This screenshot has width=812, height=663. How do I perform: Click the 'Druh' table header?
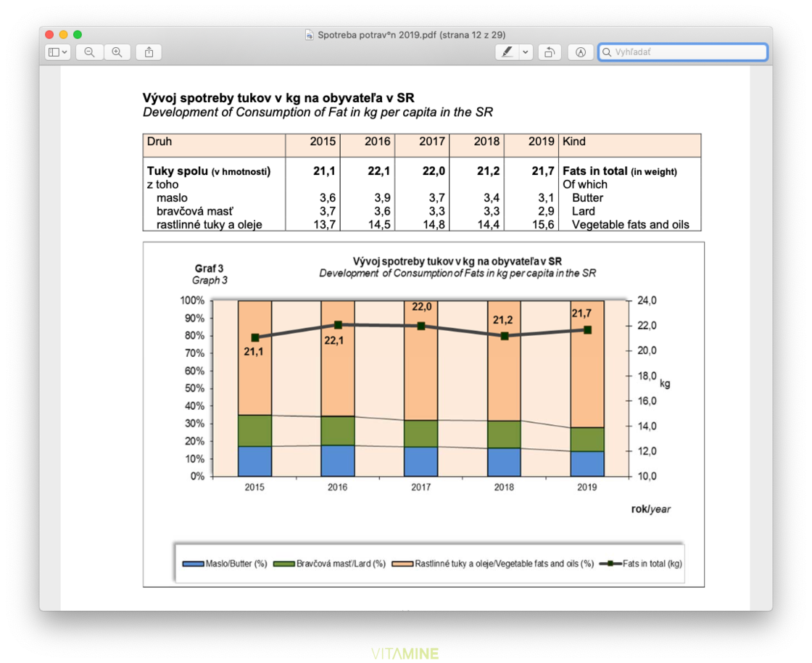159,141
